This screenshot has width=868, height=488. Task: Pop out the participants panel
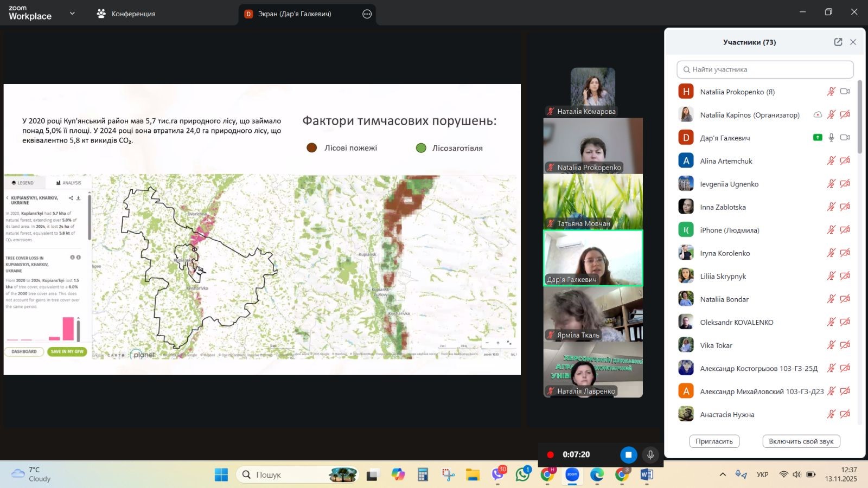[x=838, y=42]
